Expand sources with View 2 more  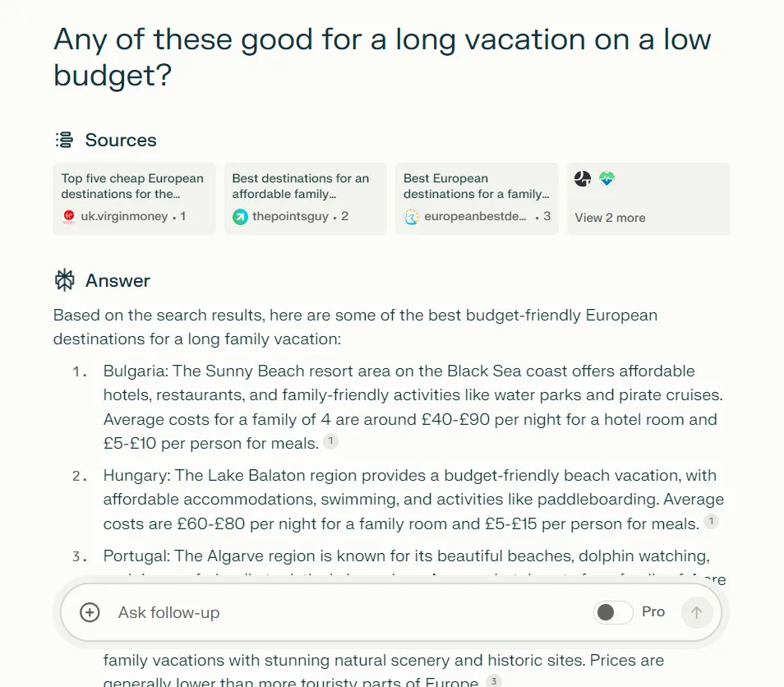point(610,218)
